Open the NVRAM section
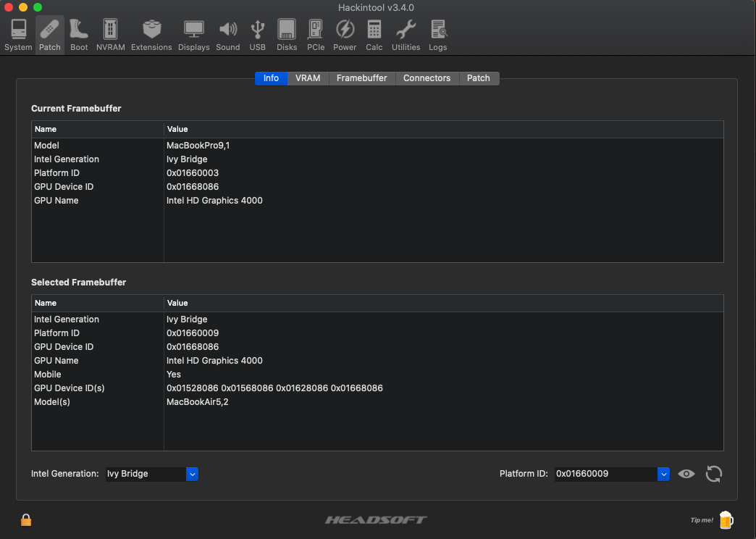This screenshot has height=539, width=756. [110, 35]
